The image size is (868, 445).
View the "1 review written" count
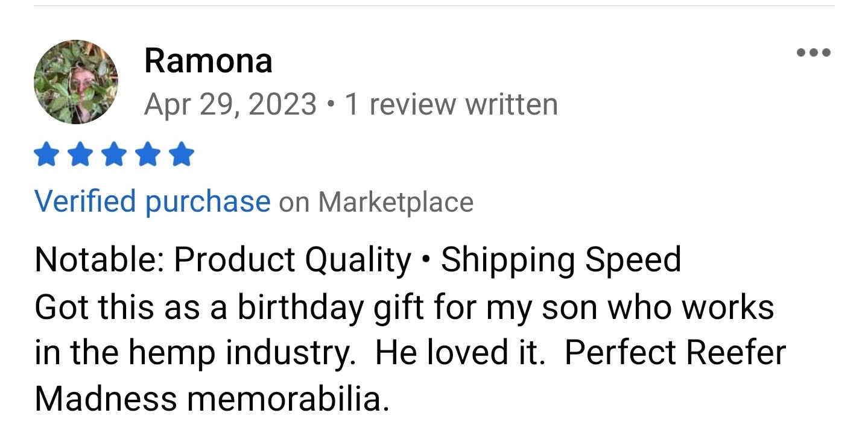pyautogui.click(x=451, y=104)
